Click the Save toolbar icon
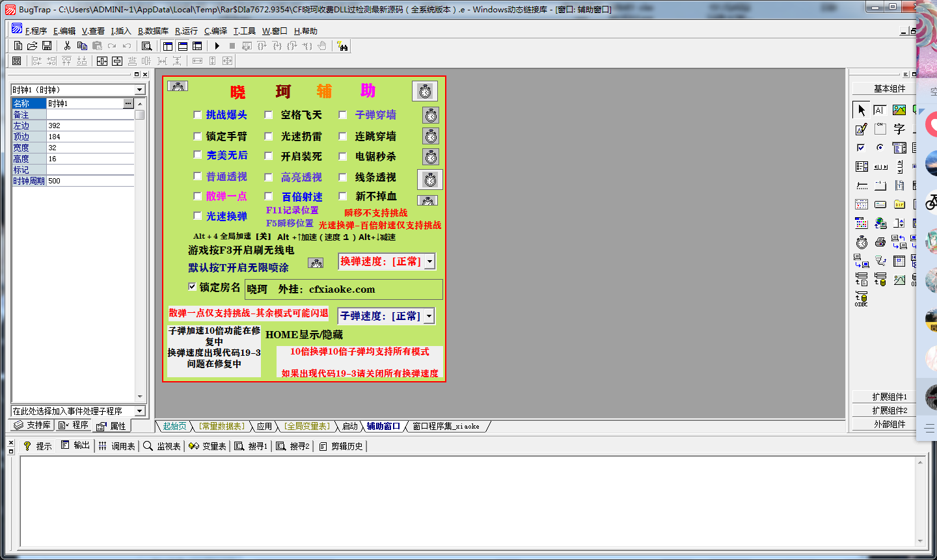Screen dimensions: 937x560 coord(46,46)
